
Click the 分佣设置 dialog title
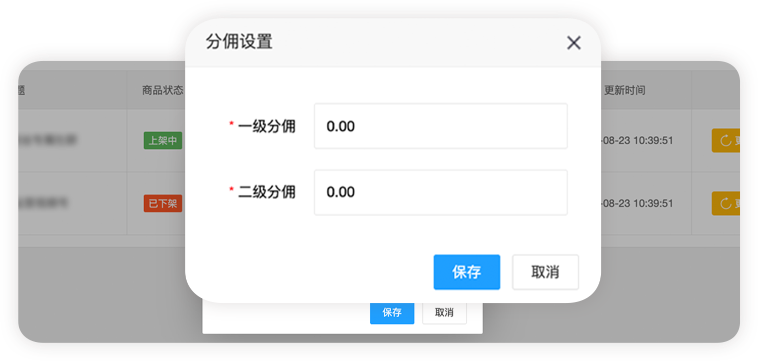click(239, 42)
